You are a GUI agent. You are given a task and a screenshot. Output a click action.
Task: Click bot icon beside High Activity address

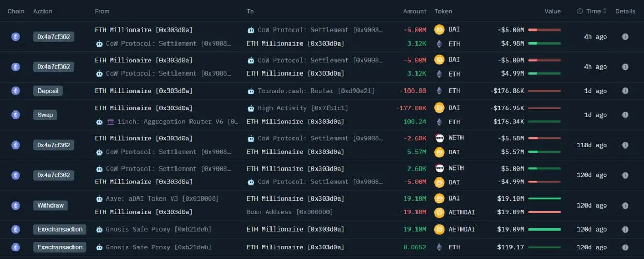tap(251, 108)
